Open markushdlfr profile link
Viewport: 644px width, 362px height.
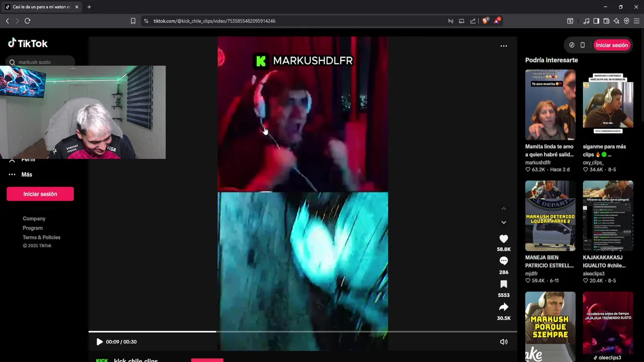pos(538,163)
